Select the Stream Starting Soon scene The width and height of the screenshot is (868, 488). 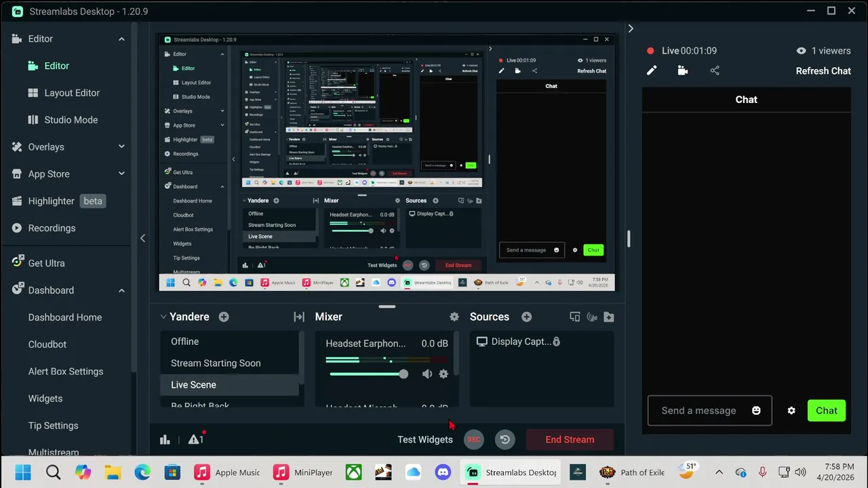[x=229, y=363]
